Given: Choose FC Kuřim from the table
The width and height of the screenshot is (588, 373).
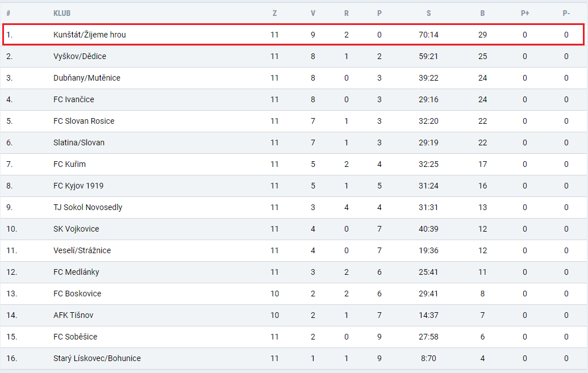Looking at the screenshot, I should pyautogui.click(x=69, y=164).
